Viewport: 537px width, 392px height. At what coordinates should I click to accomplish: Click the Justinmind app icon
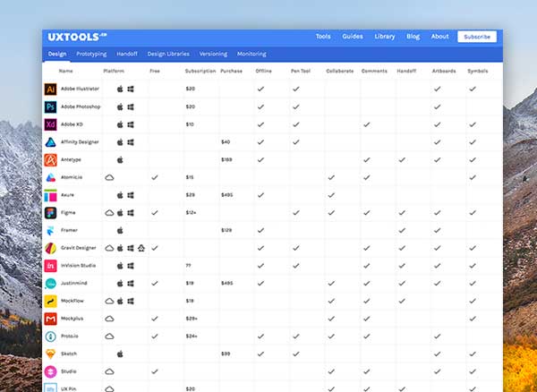50,283
